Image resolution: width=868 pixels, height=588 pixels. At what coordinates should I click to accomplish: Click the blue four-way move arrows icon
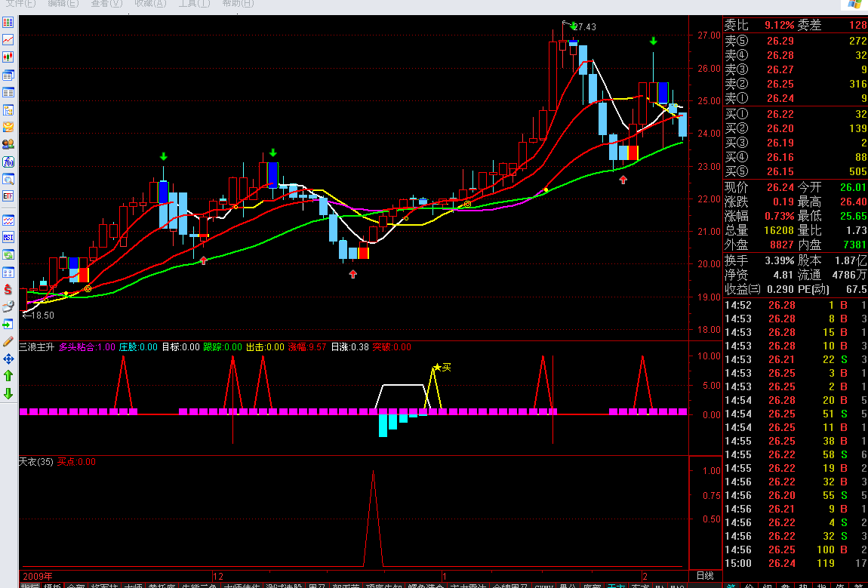coord(8,359)
